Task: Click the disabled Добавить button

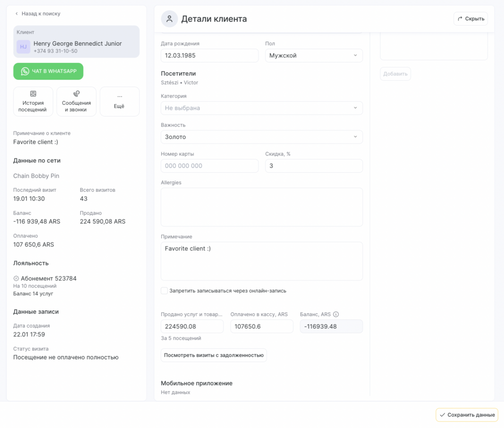Action: tap(395, 74)
